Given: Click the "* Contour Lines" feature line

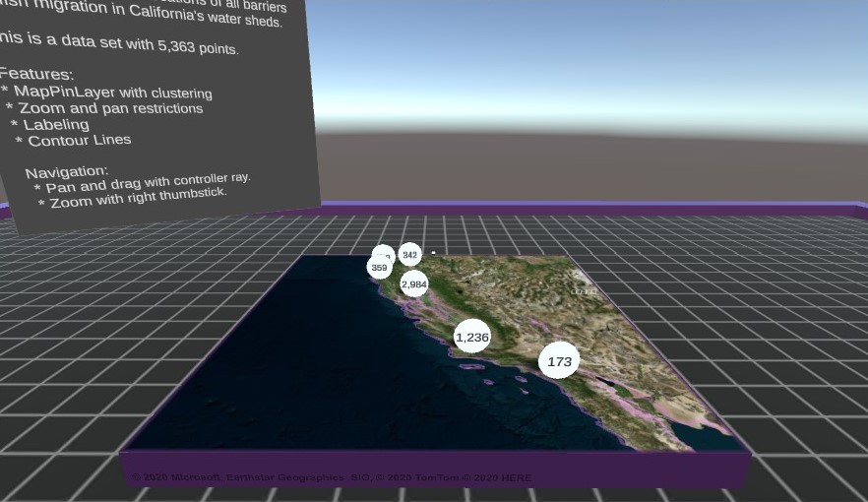Looking at the screenshot, I should click(73, 140).
